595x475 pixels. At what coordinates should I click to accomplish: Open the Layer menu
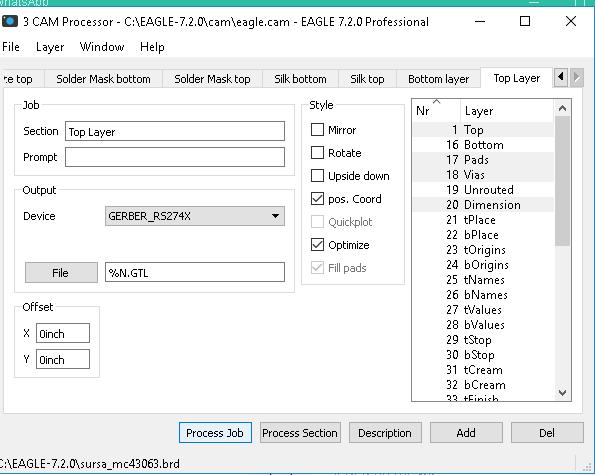[50, 47]
